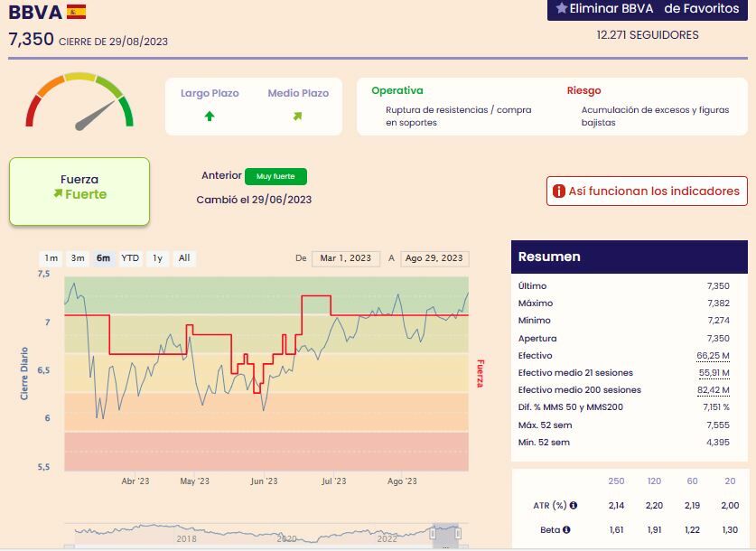Click the CIERRE DE 29/08/2023 text

[113, 42]
